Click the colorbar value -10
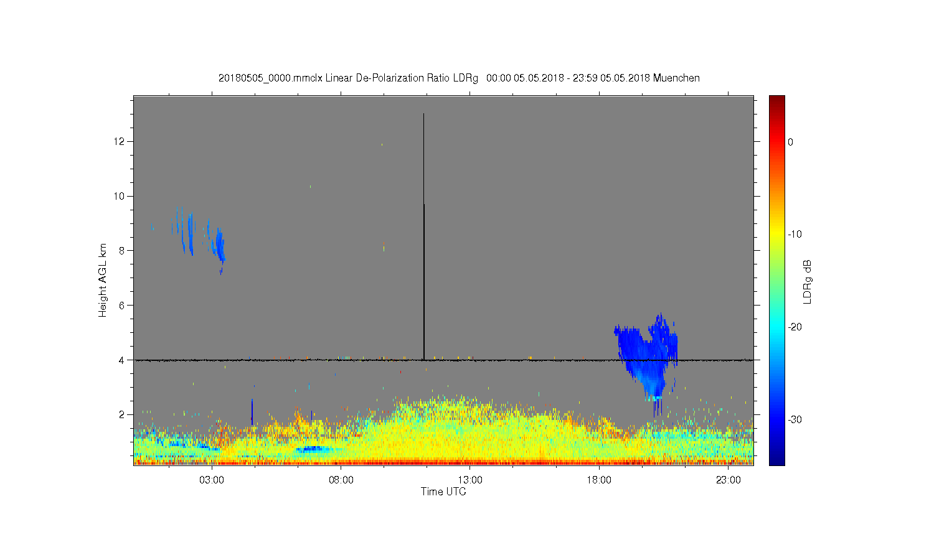 794,235
